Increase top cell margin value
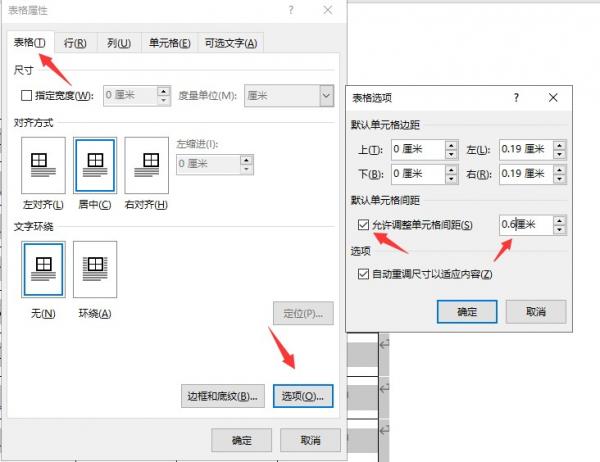This screenshot has height=462, width=600. coord(452,145)
